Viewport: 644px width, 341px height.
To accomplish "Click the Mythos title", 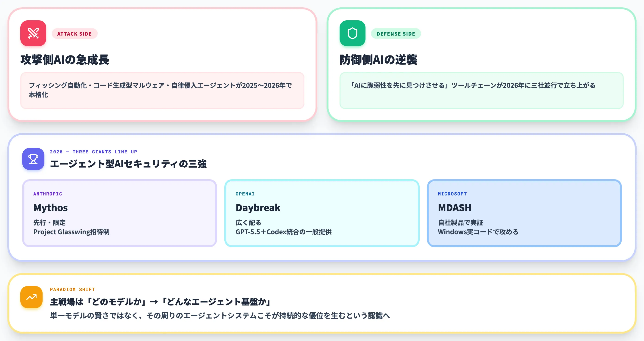I will point(50,208).
